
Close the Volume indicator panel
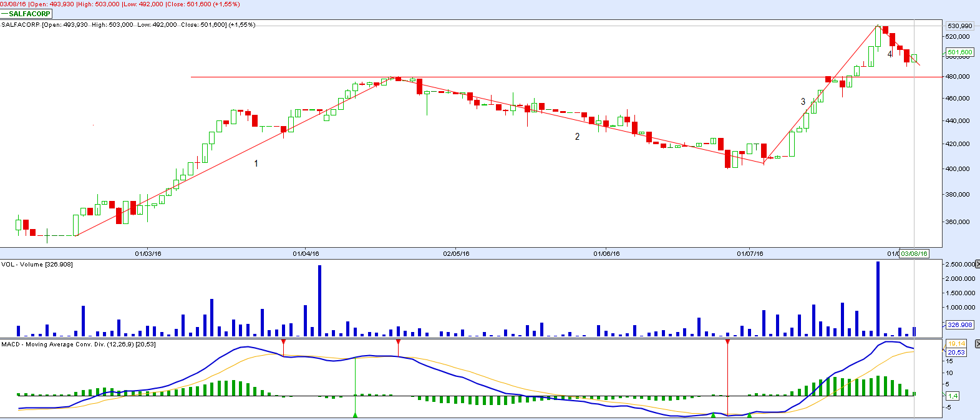976,264
